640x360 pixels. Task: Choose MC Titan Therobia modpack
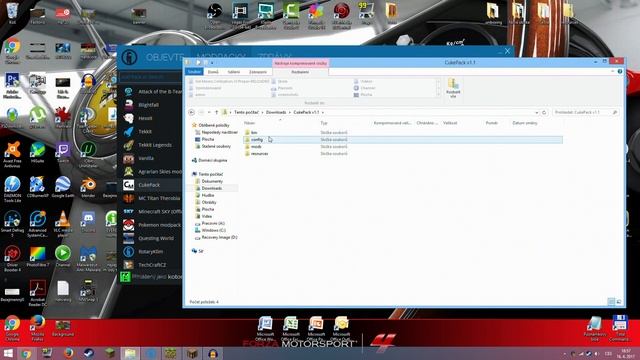tap(150, 198)
